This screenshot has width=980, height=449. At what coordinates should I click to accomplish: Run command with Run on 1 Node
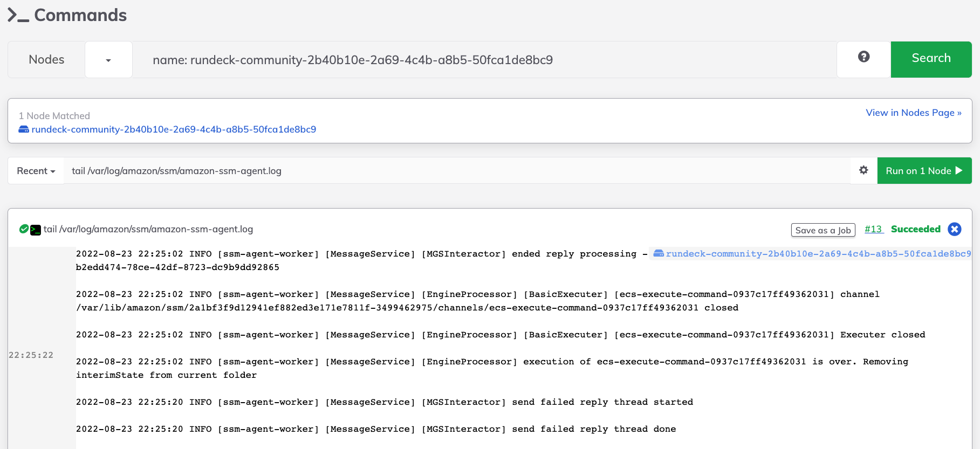tap(924, 171)
